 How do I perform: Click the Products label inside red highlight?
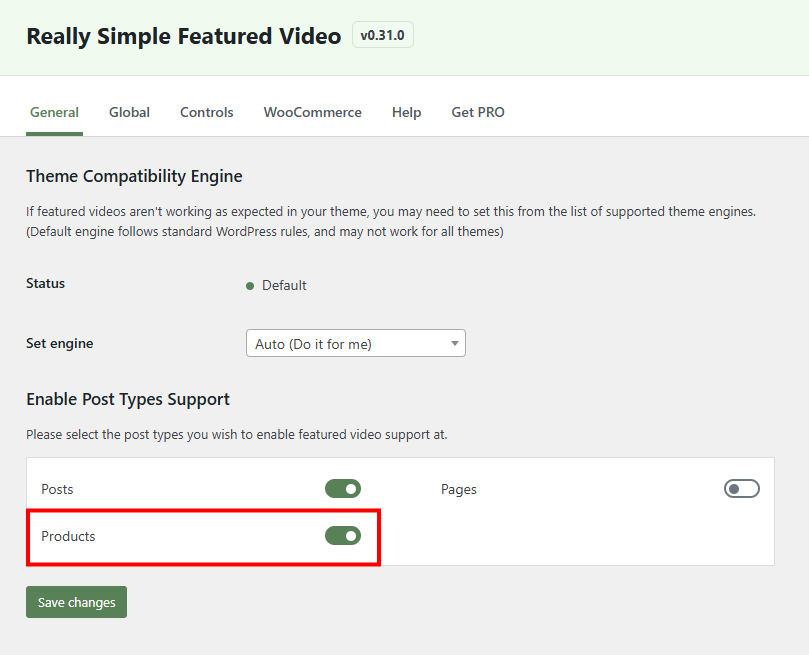tap(68, 536)
